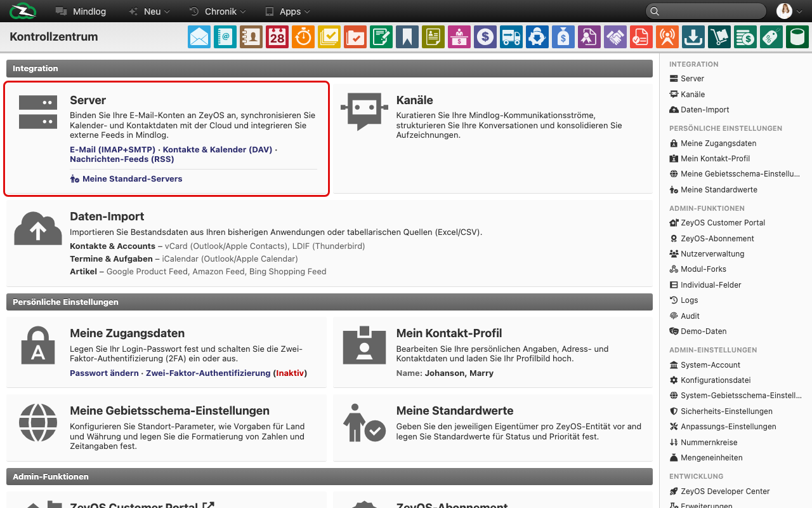Open the olive profile document icon
The image size is (812, 508).
tap(433, 37)
